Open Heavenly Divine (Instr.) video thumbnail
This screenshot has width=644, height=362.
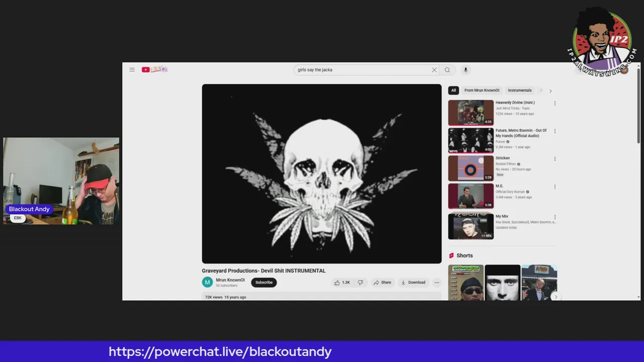(471, 113)
